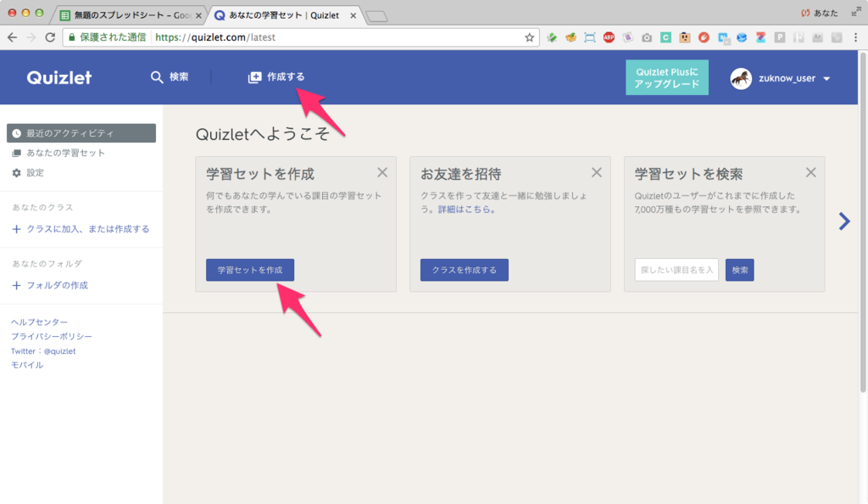This screenshot has width=868, height=504.
Task: Open the Chrome three-dot menu
Action: (x=856, y=37)
